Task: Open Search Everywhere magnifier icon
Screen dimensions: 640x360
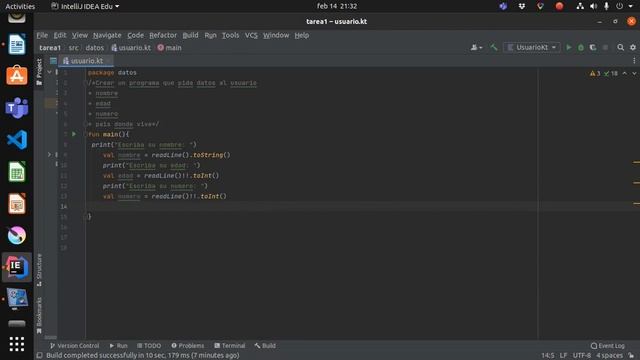Action: coord(620,47)
